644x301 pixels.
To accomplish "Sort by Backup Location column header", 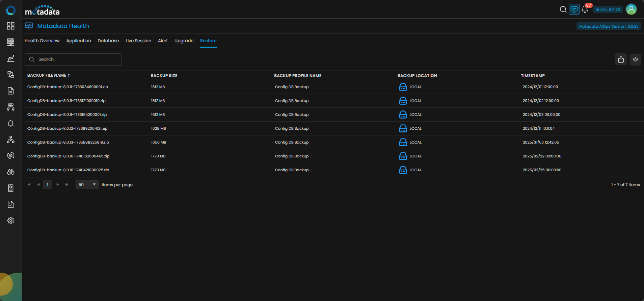I will tap(417, 76).
